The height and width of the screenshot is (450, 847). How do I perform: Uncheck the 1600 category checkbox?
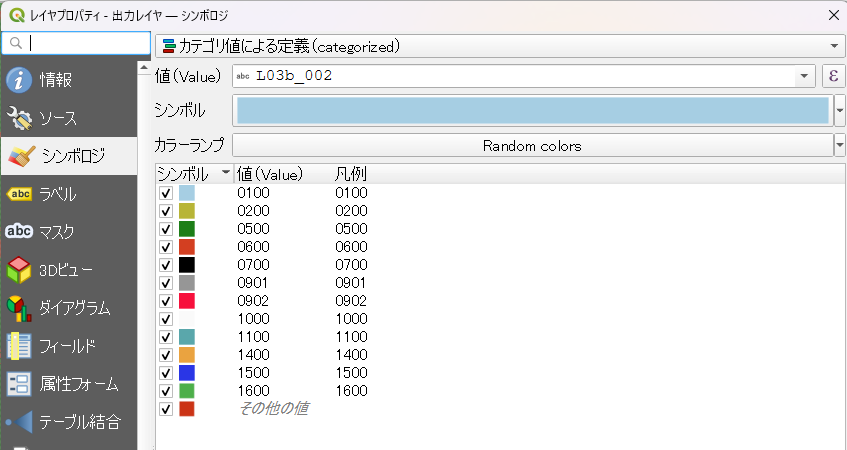166,391
